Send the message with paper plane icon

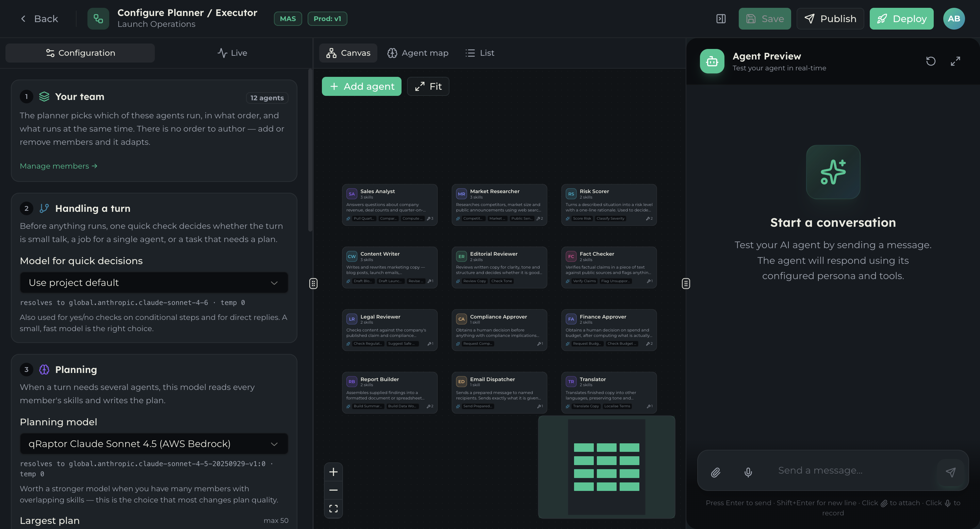point(950,472)
